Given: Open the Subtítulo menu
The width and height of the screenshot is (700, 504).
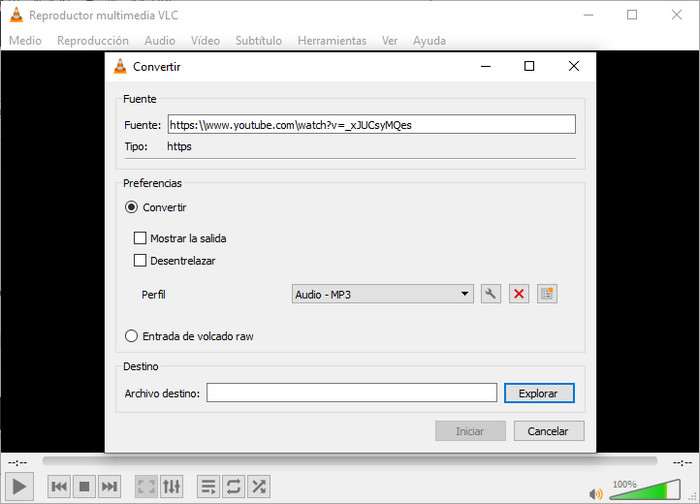Looking at the screenshot, I should (259, 41).
